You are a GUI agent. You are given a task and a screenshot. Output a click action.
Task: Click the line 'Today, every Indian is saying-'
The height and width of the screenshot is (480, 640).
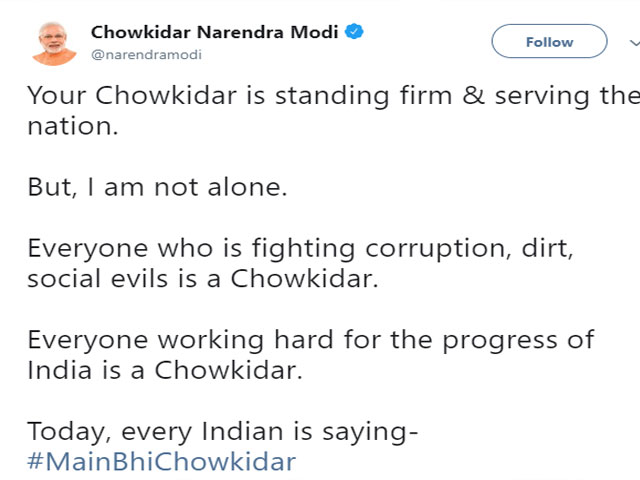(223, 432)
